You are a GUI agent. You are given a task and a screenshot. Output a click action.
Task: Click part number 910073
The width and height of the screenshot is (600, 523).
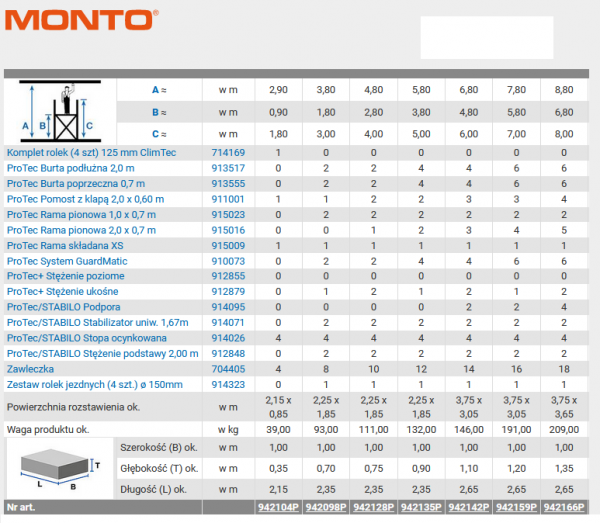point(228,261)
